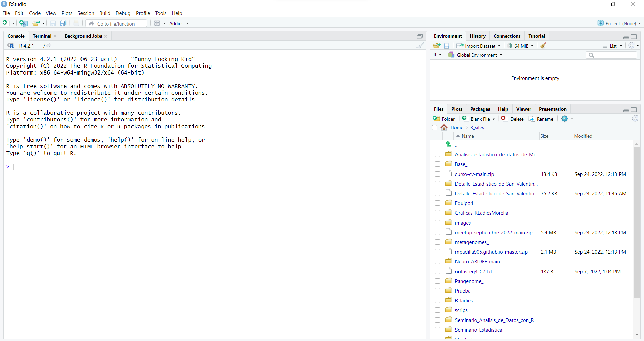Click the Rename button in Files
The height and width of the screenshot is (341, 644).
541,119
